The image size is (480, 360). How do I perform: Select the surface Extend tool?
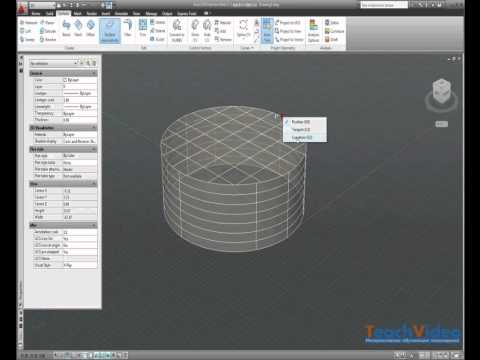pos(157,31)
